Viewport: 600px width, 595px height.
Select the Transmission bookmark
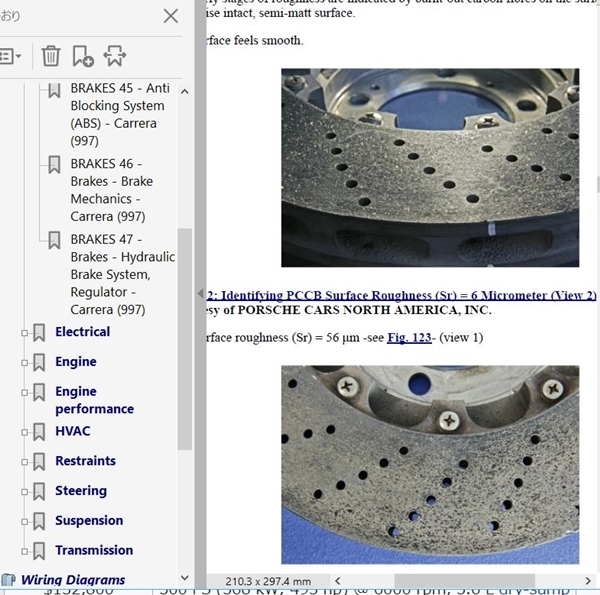pos(94,550)
